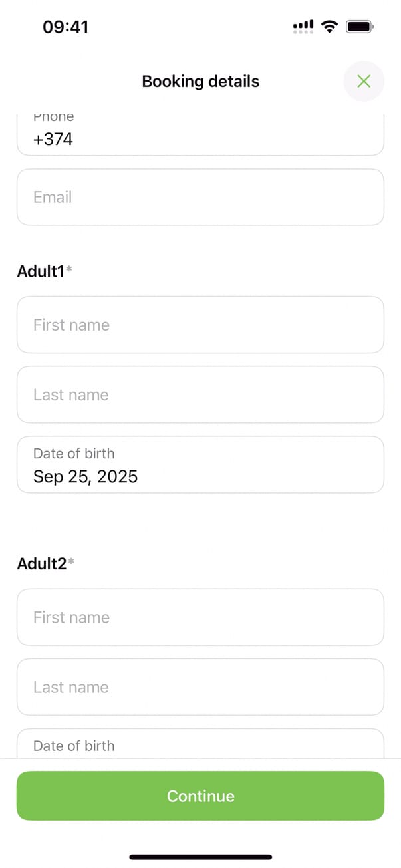Tap the Adult2 section heading

tap(41, 564)
